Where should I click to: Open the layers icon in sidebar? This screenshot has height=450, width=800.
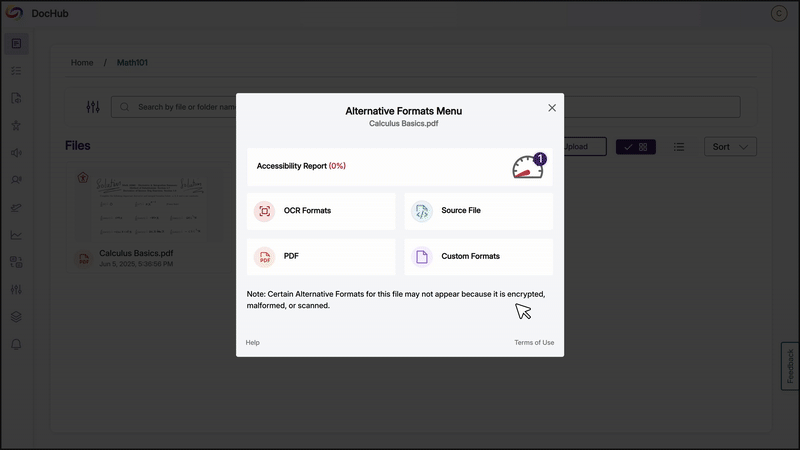click(x=16, y=317)
